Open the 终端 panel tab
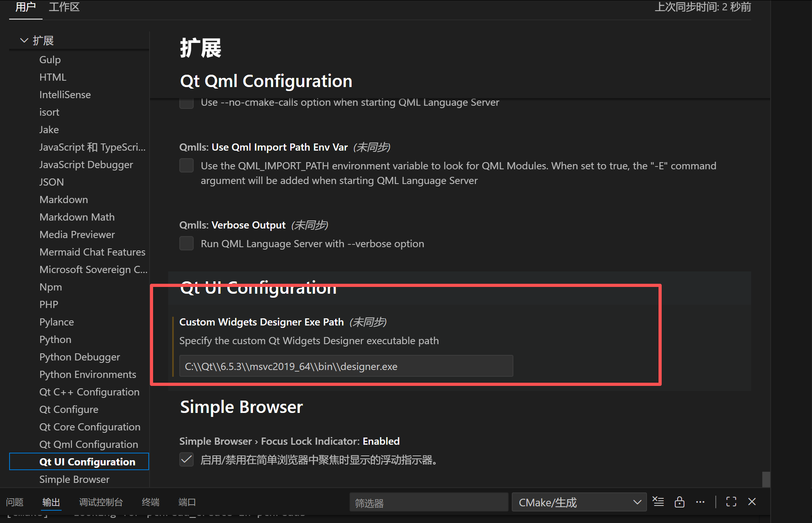Viewport: 812px width, 523px height. click(150, 502)
